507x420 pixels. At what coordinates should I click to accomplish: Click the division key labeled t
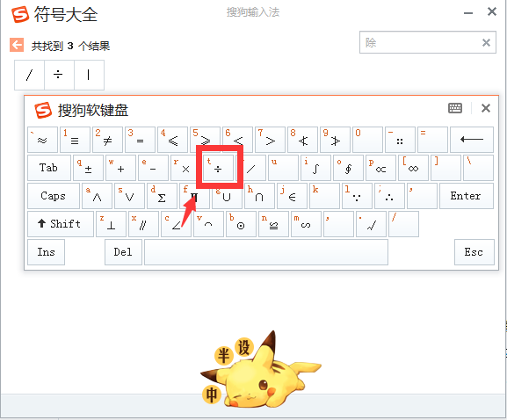(218, 168)
